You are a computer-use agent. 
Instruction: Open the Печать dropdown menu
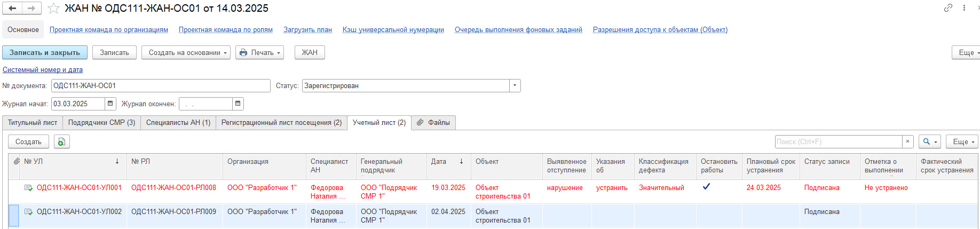coord(259,53)
